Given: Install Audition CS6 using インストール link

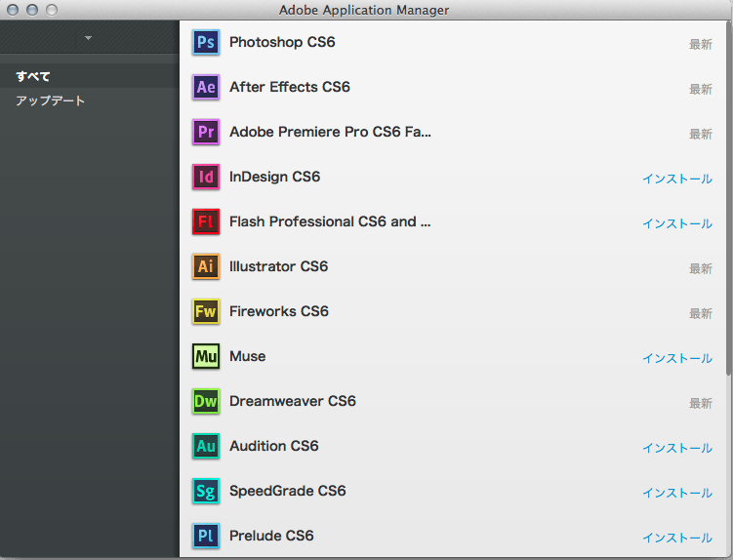Looking at the screenshot, I should [676, 448].
